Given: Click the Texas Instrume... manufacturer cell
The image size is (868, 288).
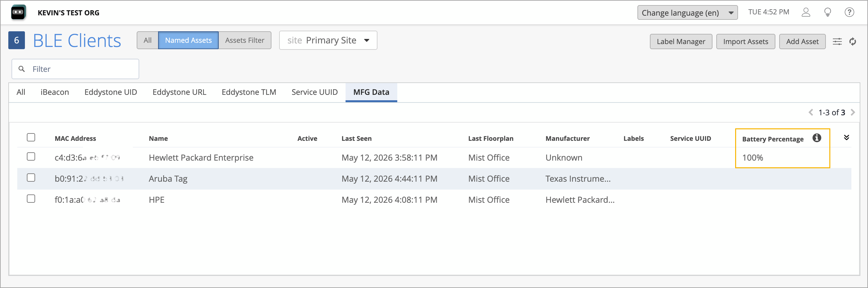Looking at the screenshot, I should [578, 179].
